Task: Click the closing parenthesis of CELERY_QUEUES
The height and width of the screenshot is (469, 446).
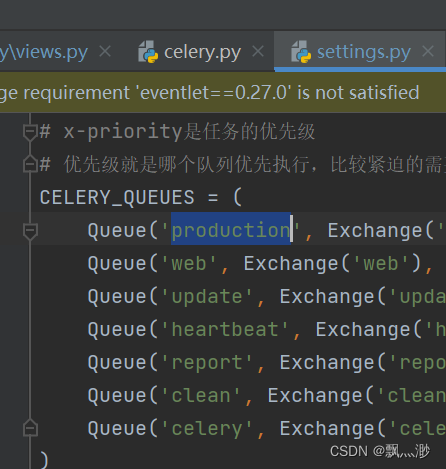Action: pyautogui.click(x=44, y=460)
